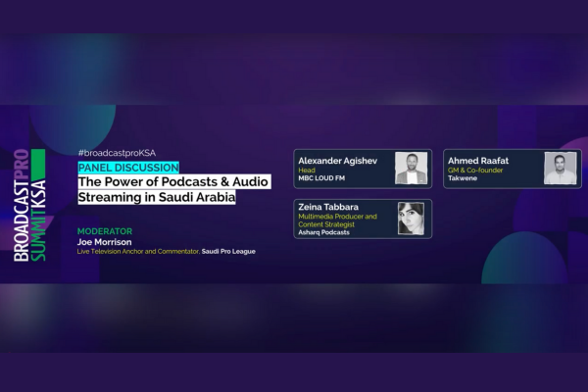
Task: Open Ahmed Raafat's headshot photo
Action: coord(561,168)
